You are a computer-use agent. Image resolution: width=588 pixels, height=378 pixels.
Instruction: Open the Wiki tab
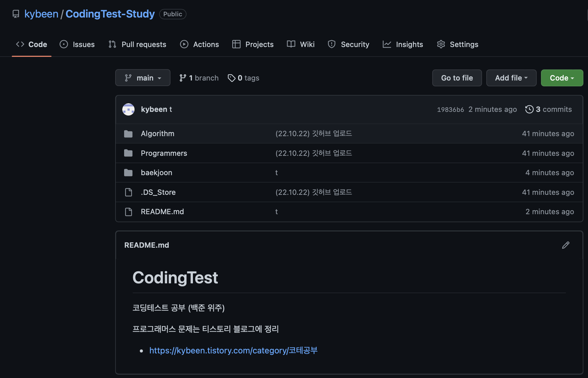pyautogui.click(x=301, y=44)
